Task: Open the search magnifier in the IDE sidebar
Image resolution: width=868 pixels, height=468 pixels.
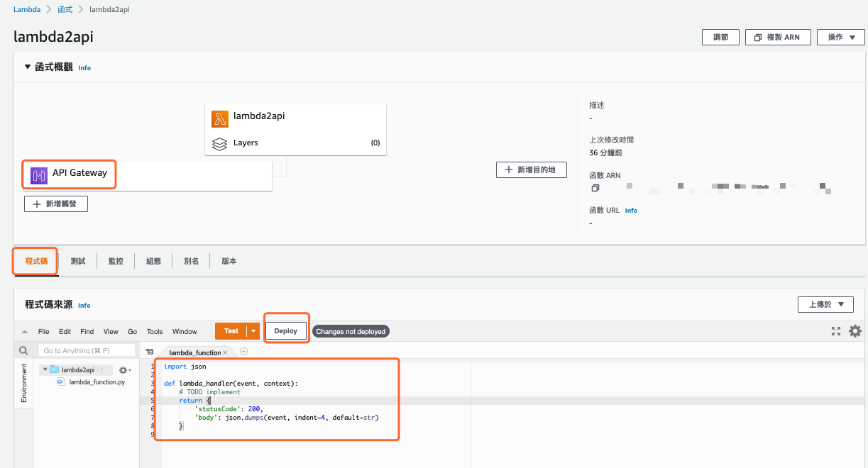Action: [x=23, y=350]
